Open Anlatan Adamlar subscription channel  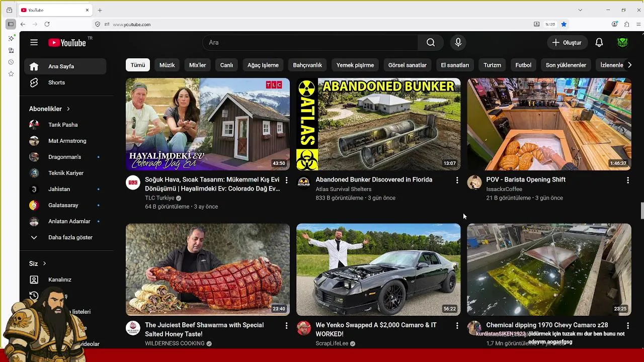65,221
